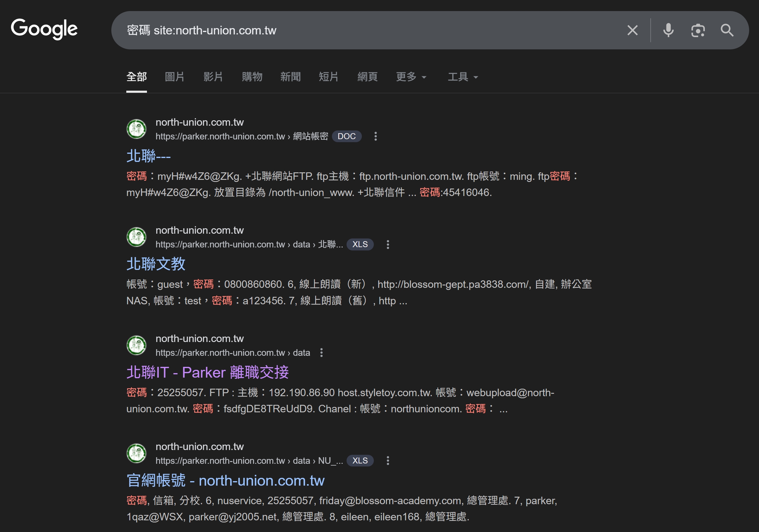Screen dimensions: 759x532
Task: Click the site favicon beside the 官網帳號 result
Action: click(136, 453)
